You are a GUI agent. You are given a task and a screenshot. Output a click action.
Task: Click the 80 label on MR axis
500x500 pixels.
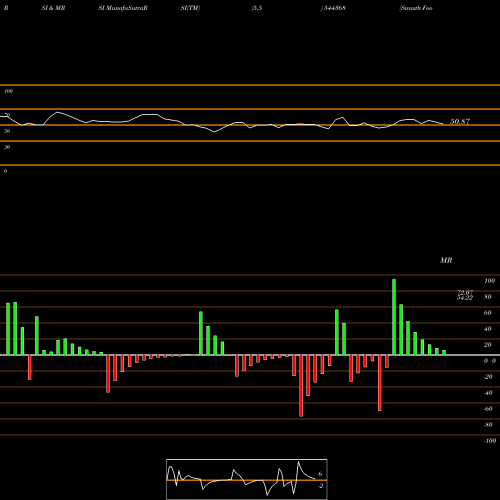click(x=488, y=297)
